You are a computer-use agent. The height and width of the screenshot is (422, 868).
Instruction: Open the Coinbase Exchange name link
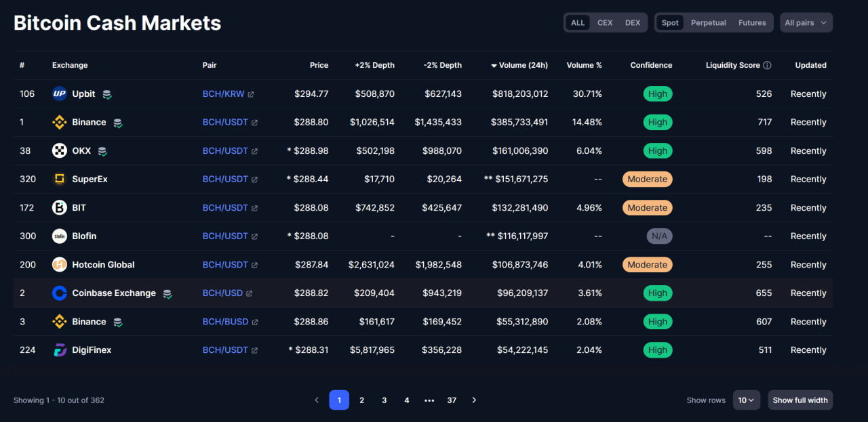(x=114, y=293)
